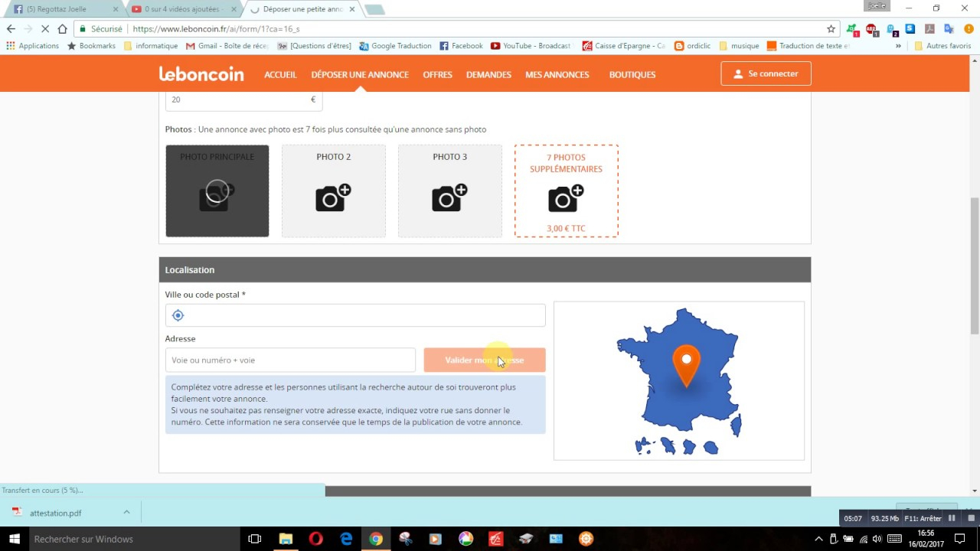The height and width of the screenshot is (551, 980).
Task: Click the orange map pin on France map
Action: coord(686,364)
